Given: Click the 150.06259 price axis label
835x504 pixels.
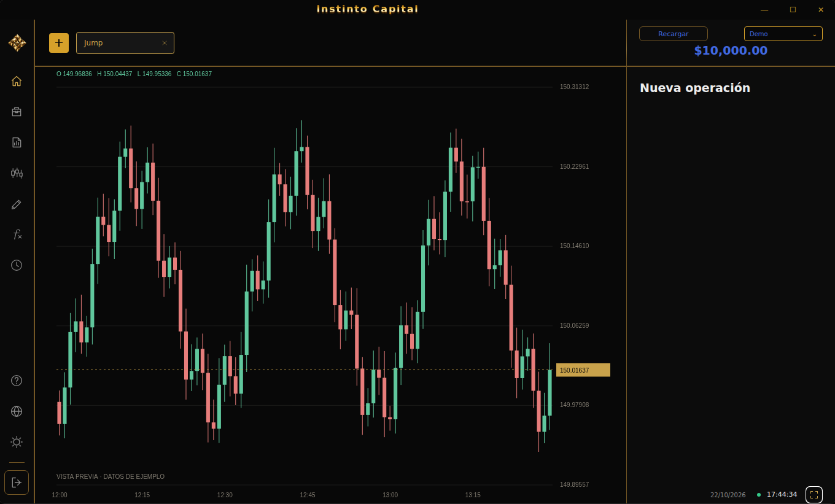Looking at the screenshot, I should click(x=575, y=325).
